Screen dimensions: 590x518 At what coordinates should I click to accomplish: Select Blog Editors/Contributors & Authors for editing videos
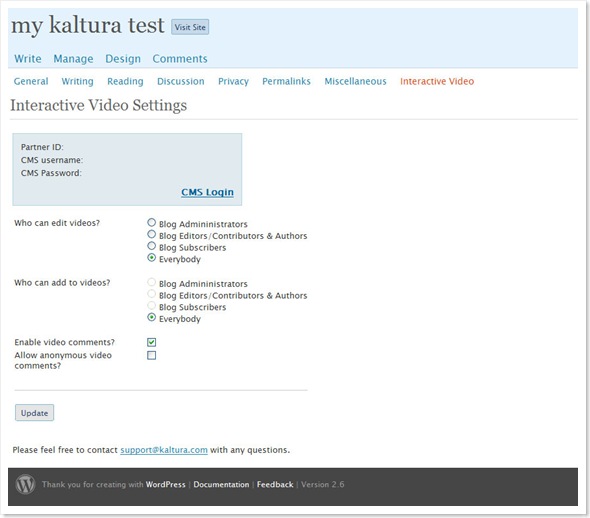click(151, 234)
